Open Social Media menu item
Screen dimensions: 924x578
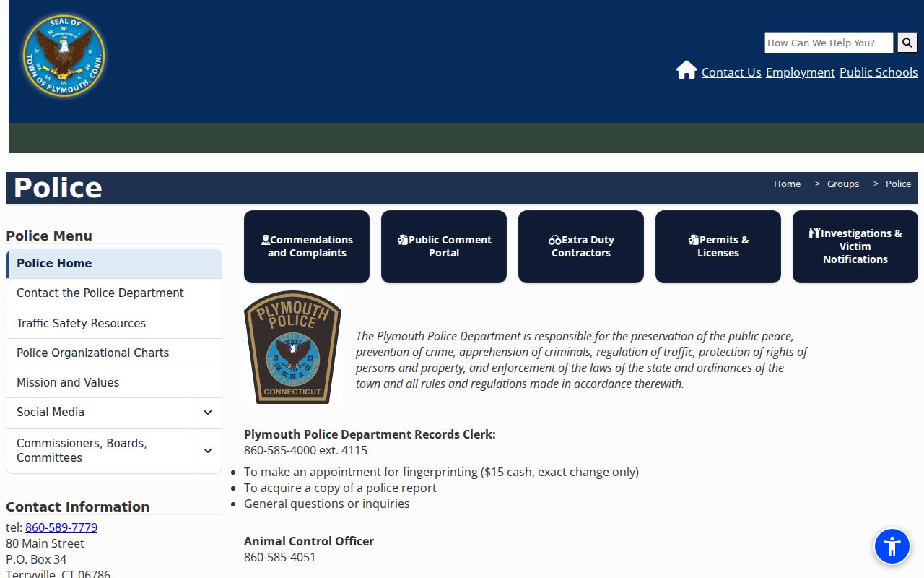click(x=100, y=413)
